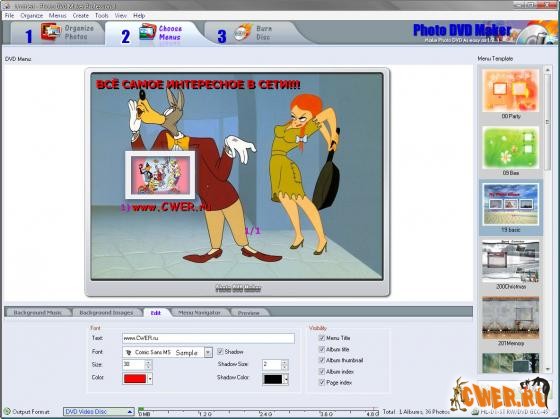Click the disc capacity progress bar
This screenshot has height=419, width=560.
tap(259, 411)
